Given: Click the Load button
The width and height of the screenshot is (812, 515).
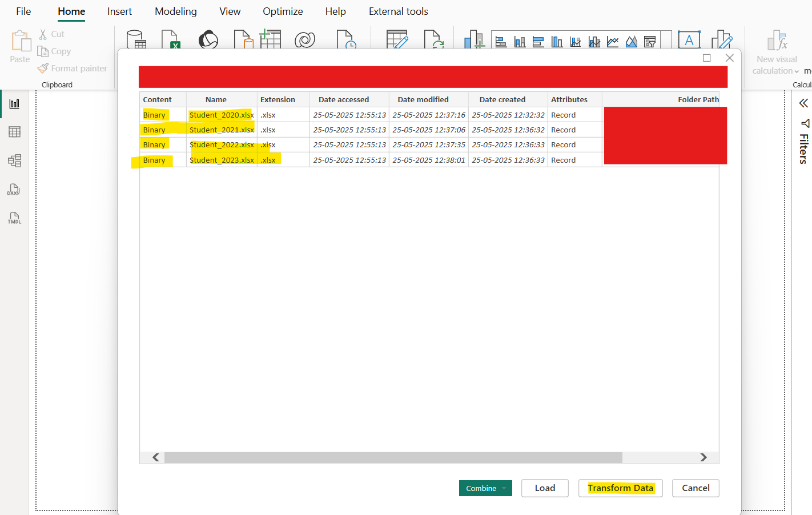Looking at the screenshot, I should click(x=544, y=488).
